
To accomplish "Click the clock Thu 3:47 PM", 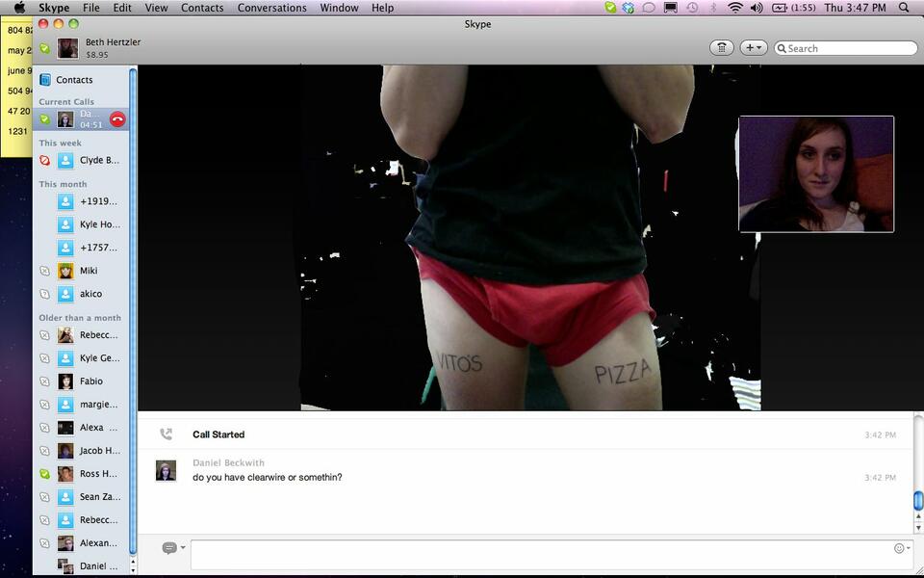I will pos(855,8).
